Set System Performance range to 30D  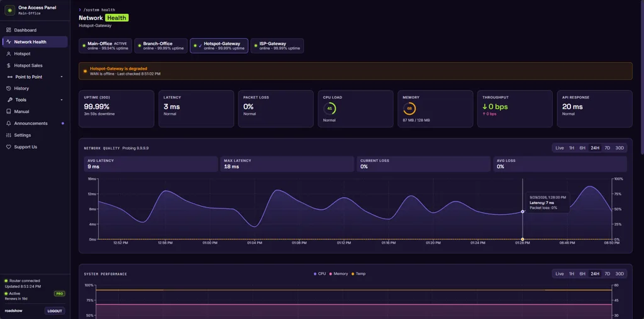click(619, 274)
